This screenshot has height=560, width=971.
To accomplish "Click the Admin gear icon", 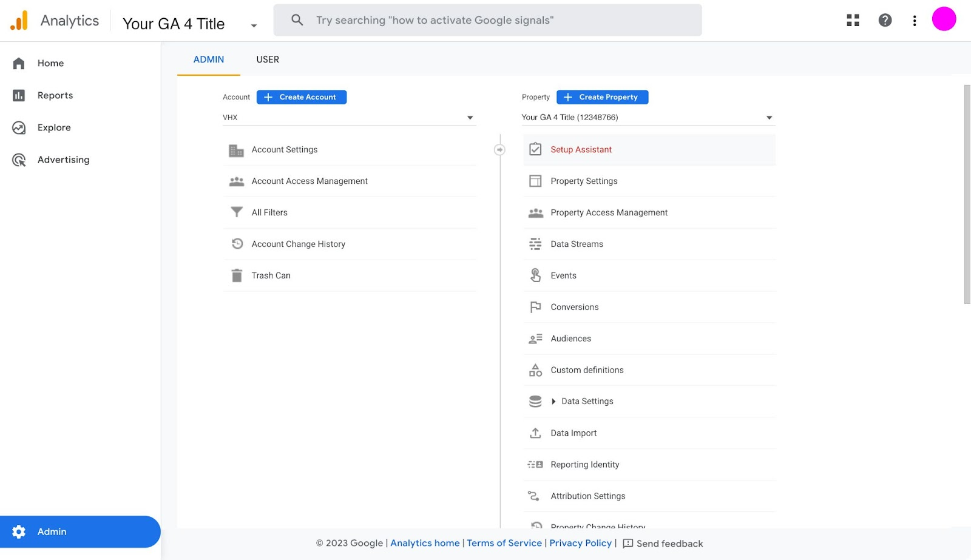I will click(19, 531).
